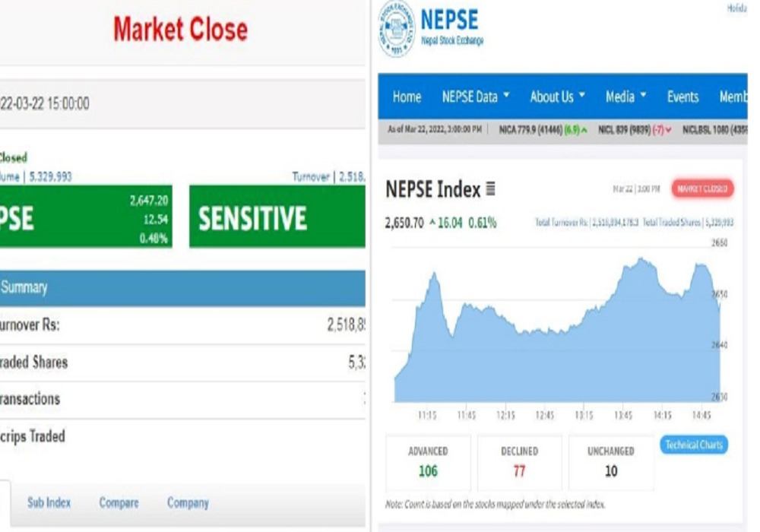Click the red down arrow beside NICL ticker
760x532 pixels.
tap(668, 130)
